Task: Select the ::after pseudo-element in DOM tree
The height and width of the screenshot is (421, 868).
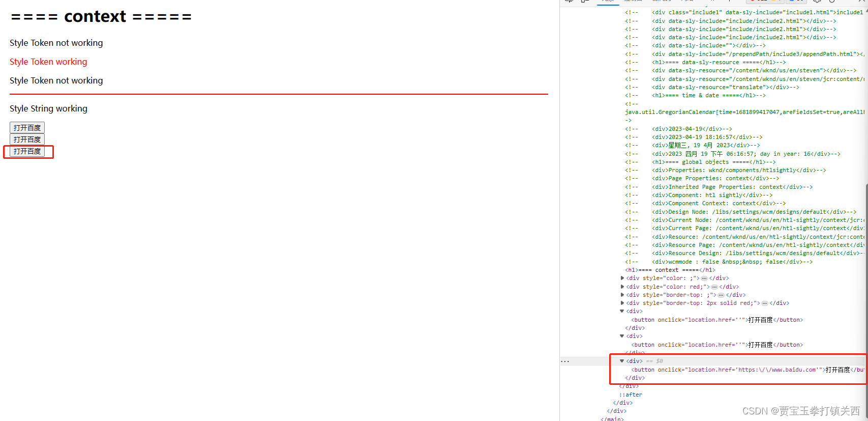Action: [631, 395]
